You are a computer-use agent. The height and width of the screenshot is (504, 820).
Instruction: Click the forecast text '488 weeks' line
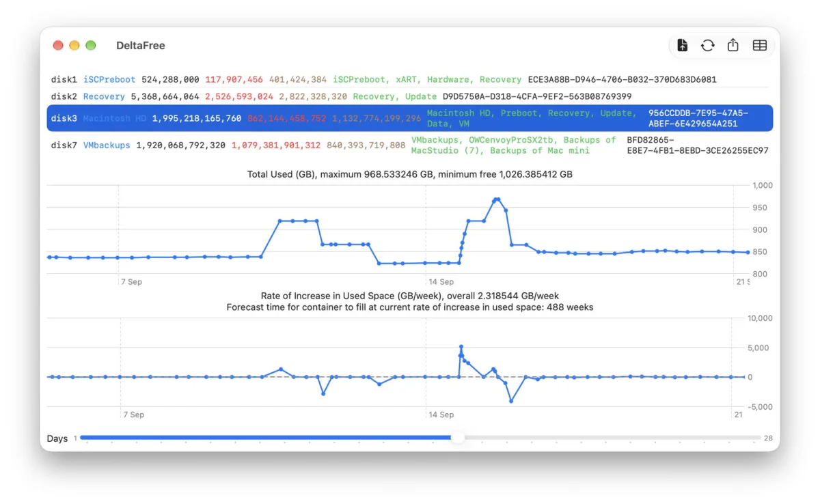tap(410, 307)
